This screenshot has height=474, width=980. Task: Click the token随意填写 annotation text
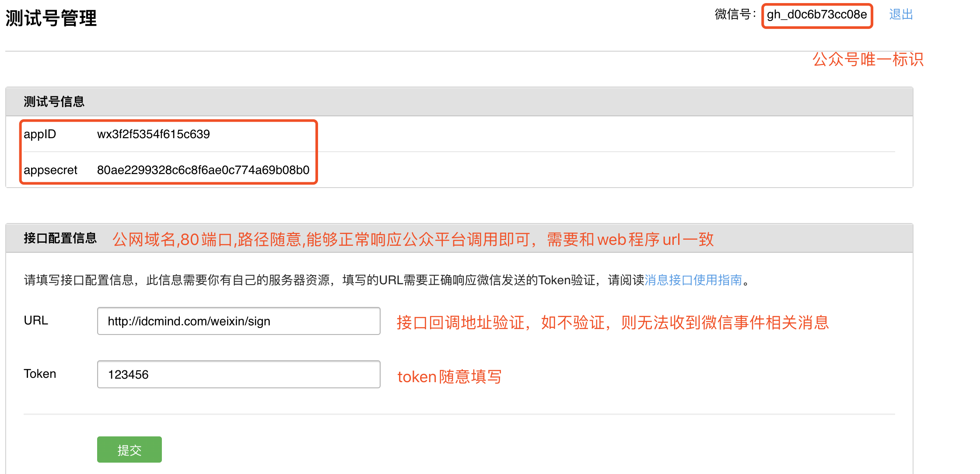click(x=449, y=376)
